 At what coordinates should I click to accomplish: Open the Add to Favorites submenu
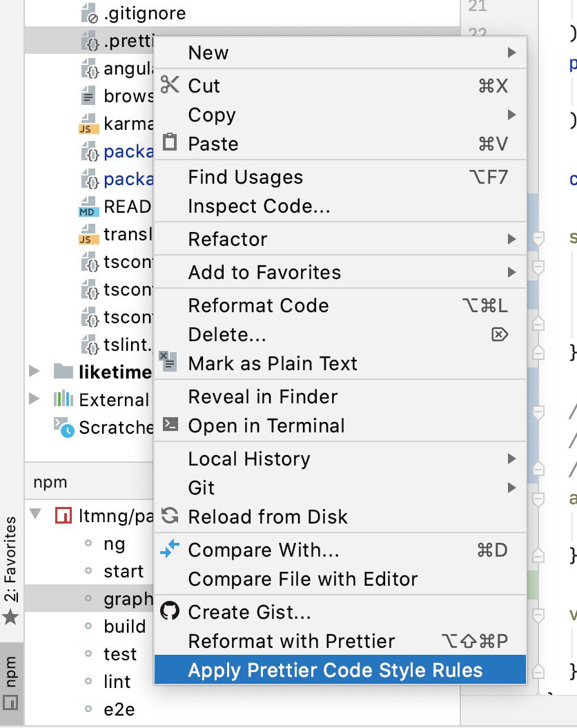coord(340,272)
